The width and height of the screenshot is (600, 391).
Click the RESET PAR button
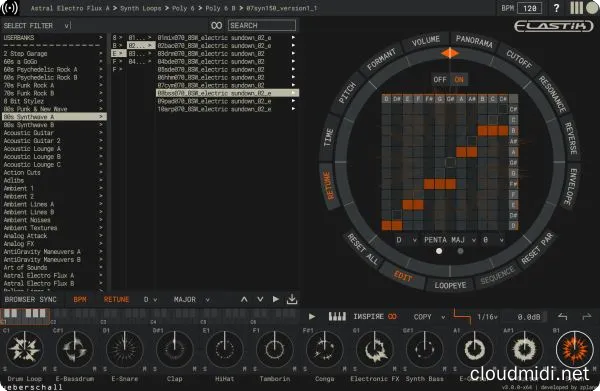coord(537,248)
